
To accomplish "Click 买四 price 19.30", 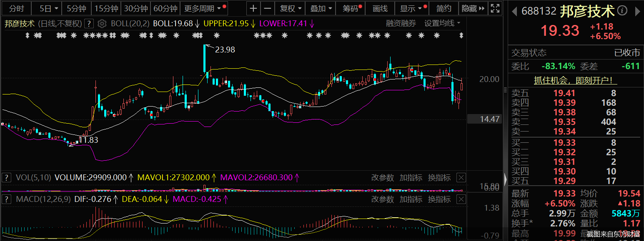I will (564, 171).
